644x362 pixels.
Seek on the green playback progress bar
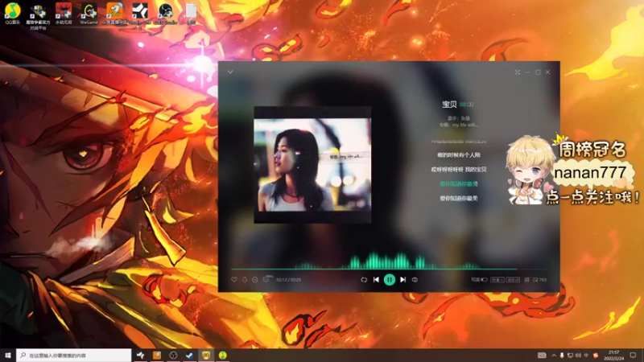point(389,269)
